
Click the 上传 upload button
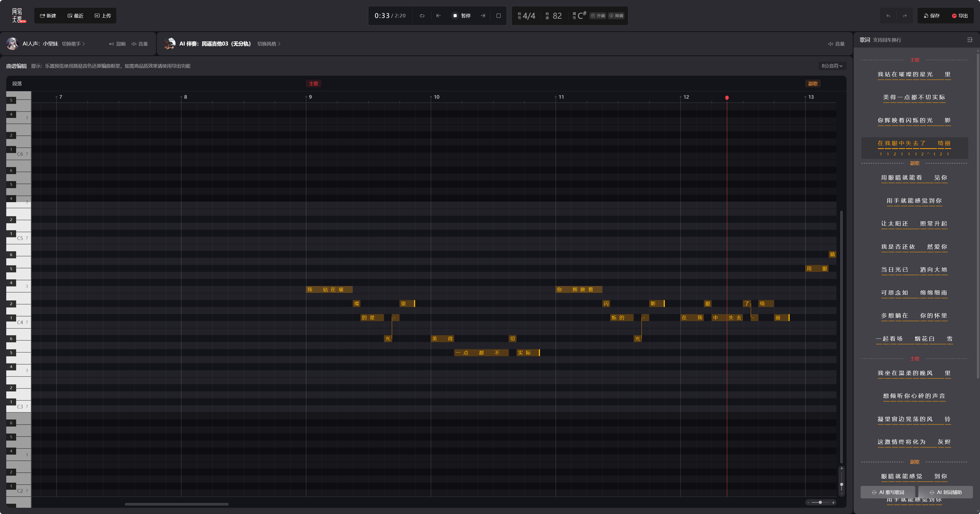coord(103,16)
